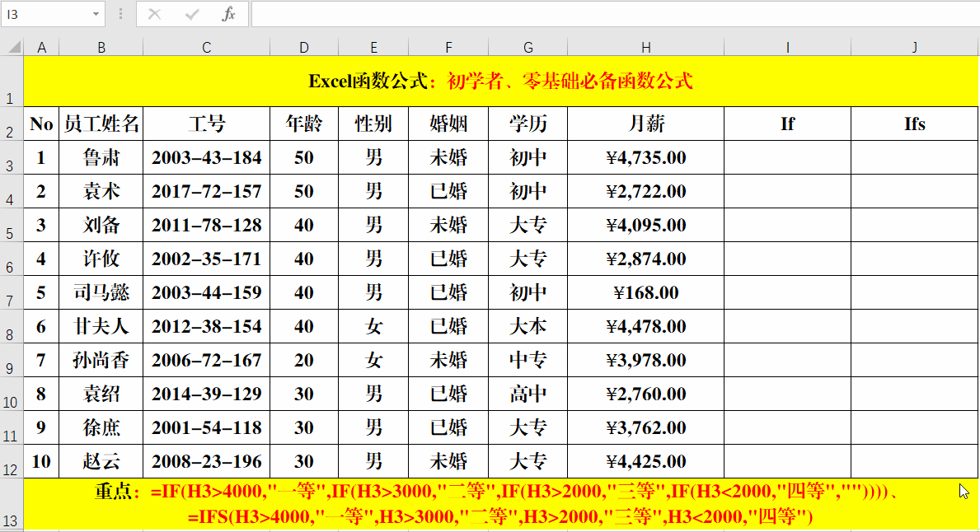Click the '员工姓名' header cell
The height and width of the screenshot is (532, 980).
coord(101,124)
